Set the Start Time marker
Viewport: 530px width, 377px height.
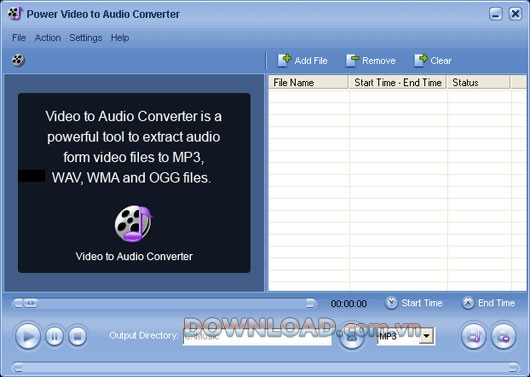coord(414,303)
